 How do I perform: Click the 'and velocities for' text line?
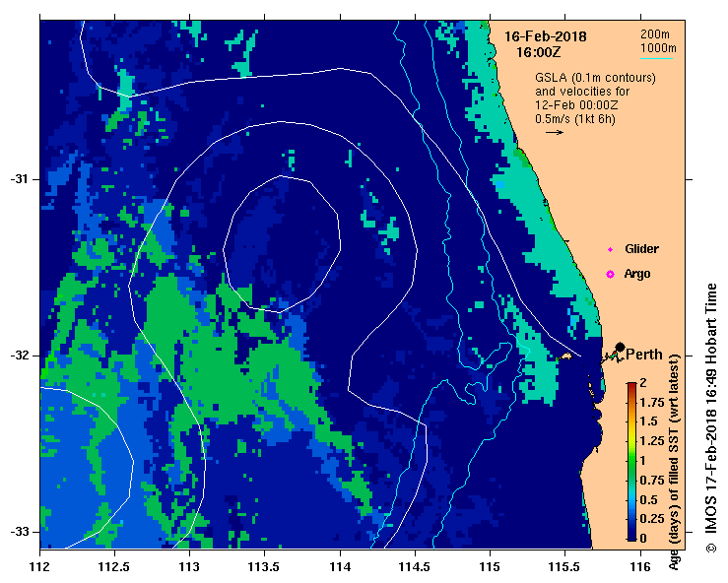coord(582,92)
